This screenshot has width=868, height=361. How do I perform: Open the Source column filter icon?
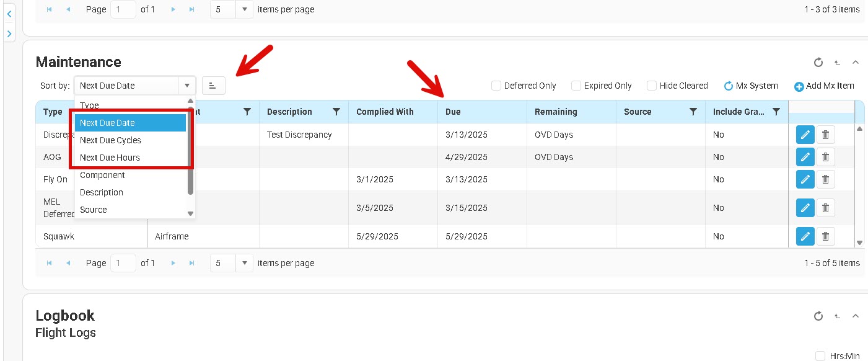pos(693,112)
